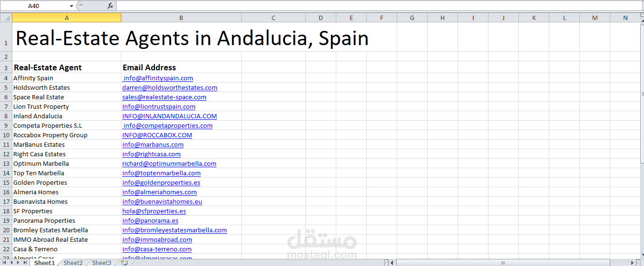The image size is (644, 266).
Task: Select column G header
Action: [412, 18]
